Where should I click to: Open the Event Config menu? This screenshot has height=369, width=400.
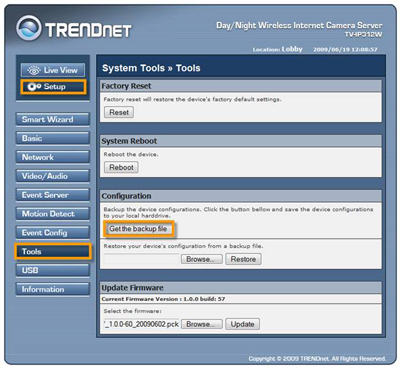click(x=53, y=233)
